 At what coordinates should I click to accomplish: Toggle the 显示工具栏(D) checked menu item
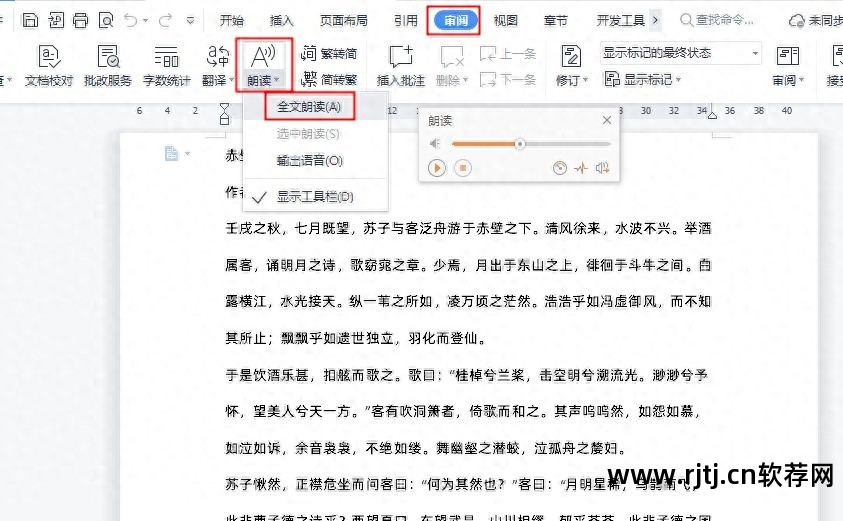tap(316, 197)
